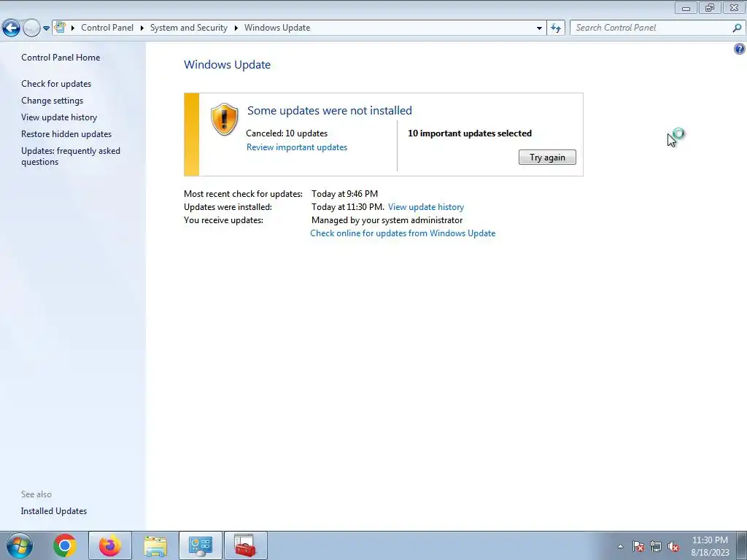Open the recent pages dropdown arrow

click(x=46, y=28)
